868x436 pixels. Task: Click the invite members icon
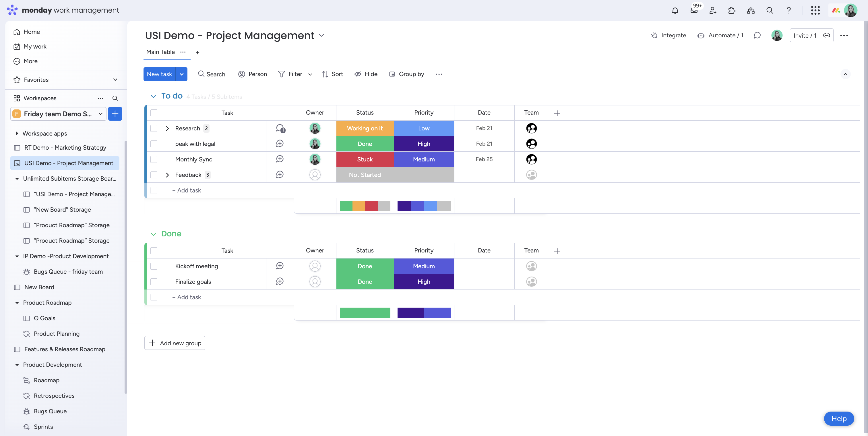713,10
